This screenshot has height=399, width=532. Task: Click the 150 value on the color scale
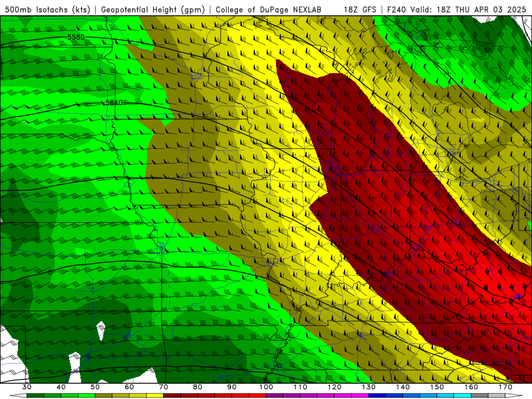click(438, 387)
